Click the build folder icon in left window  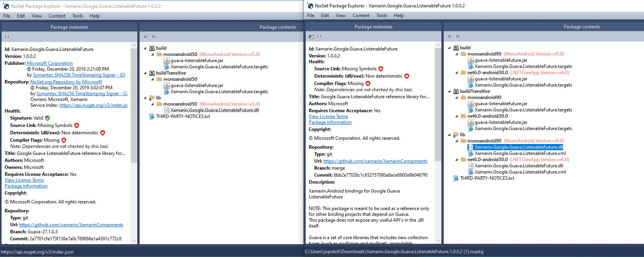tap(152, 48)
